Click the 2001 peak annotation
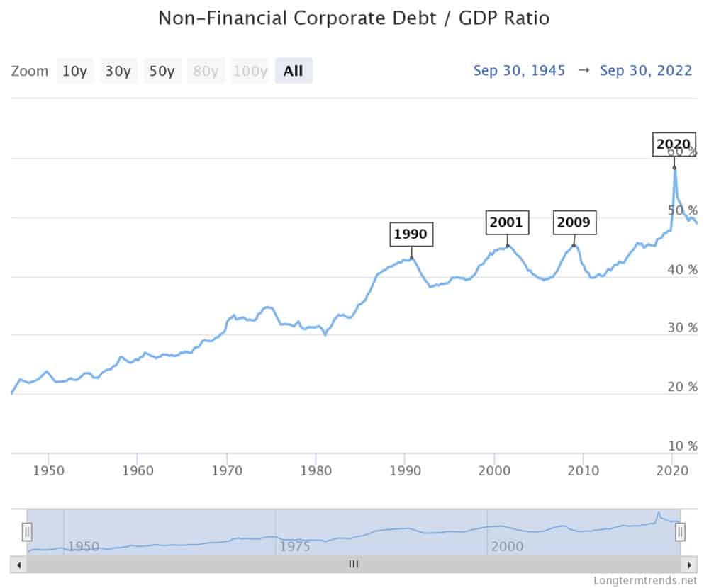 pos(506,222)
